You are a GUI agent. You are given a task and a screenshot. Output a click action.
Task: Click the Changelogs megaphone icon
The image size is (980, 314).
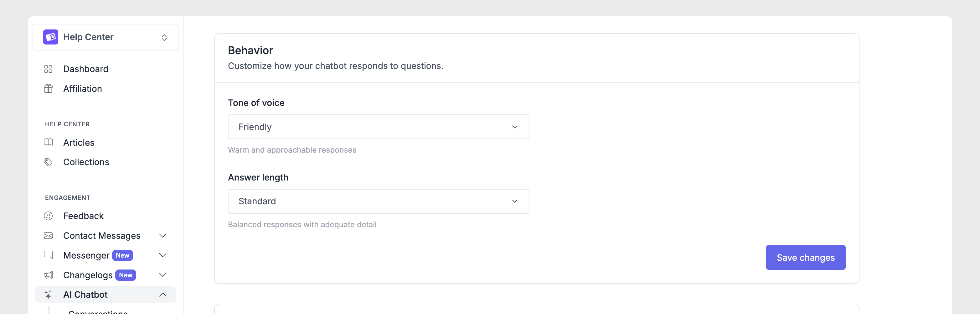(x=48, y=275)
